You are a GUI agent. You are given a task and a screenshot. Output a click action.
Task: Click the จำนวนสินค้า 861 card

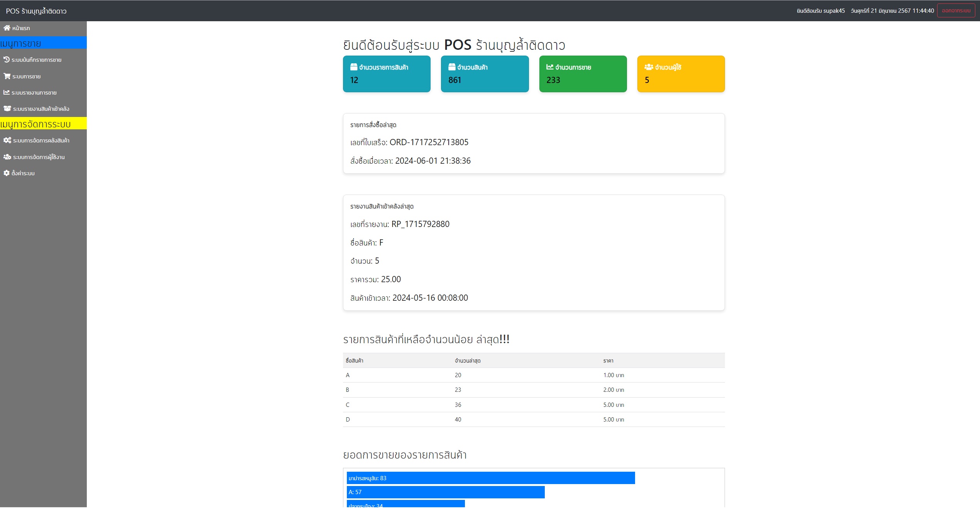coord(485,74)
